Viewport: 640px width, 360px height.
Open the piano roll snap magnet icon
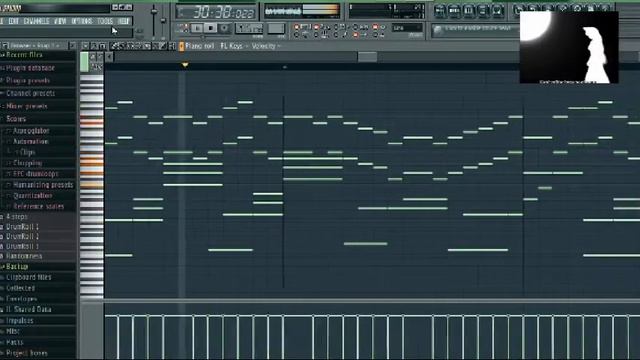click(102, 46)
